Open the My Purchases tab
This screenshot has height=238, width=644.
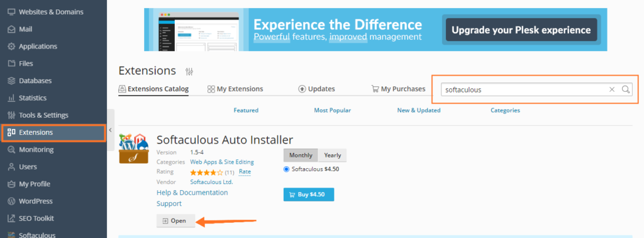398,89
